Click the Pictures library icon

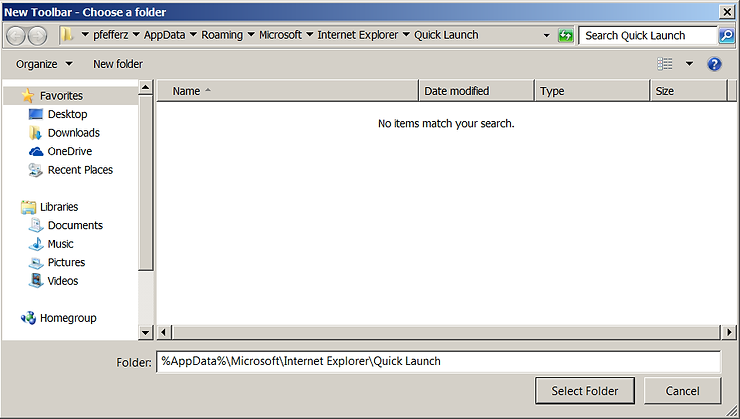[x=36, y=263]
